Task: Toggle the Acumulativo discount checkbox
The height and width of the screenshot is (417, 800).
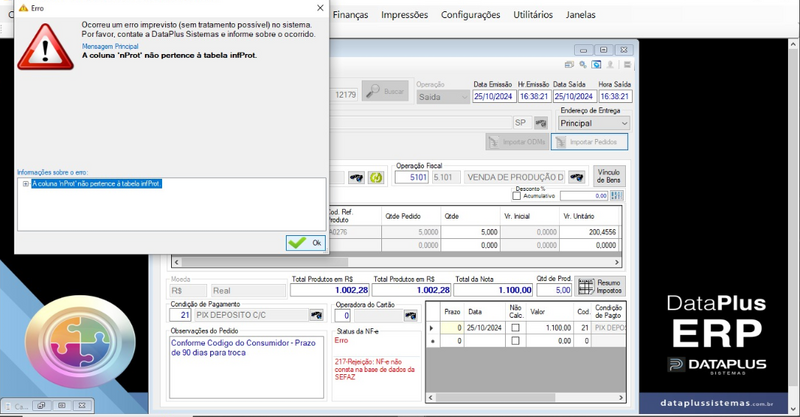Action: coord(516,196)
